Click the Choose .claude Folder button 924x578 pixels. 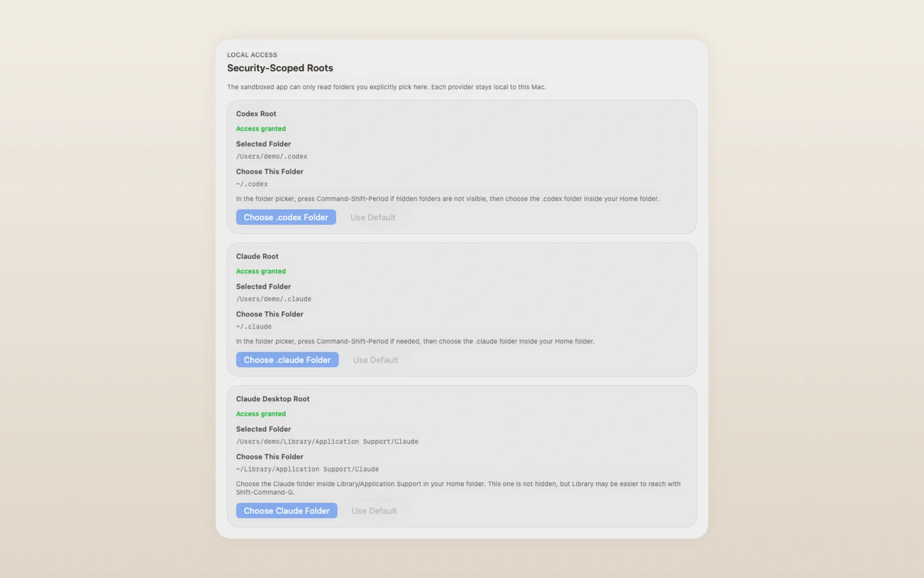[x=287, y=360]
